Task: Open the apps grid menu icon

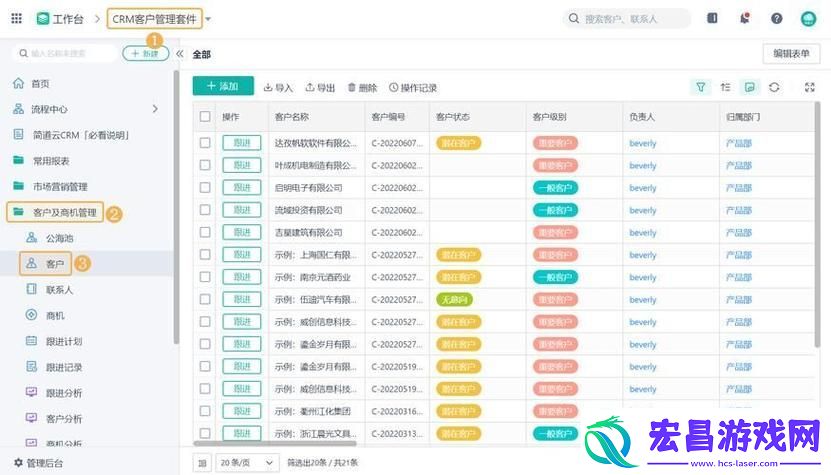Action: [x=16, y=19]
